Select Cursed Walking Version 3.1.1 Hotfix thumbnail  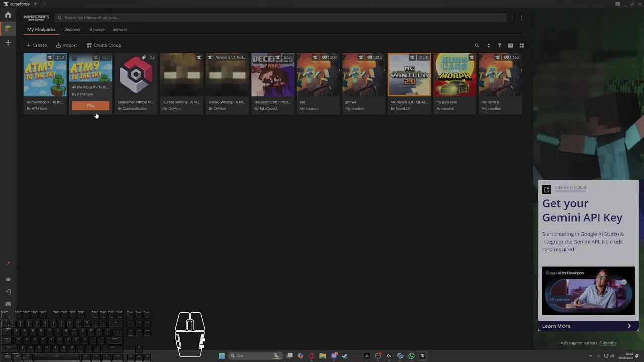[227, 74]
